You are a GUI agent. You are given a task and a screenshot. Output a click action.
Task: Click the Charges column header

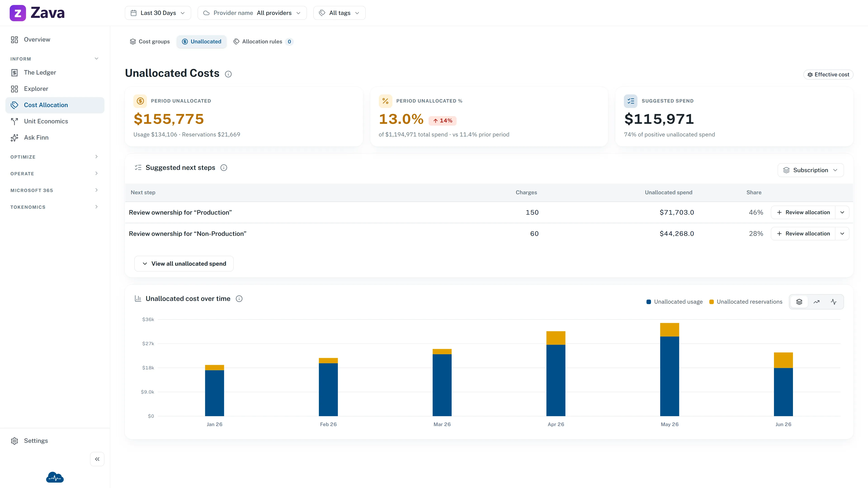[x=526, y=192]
